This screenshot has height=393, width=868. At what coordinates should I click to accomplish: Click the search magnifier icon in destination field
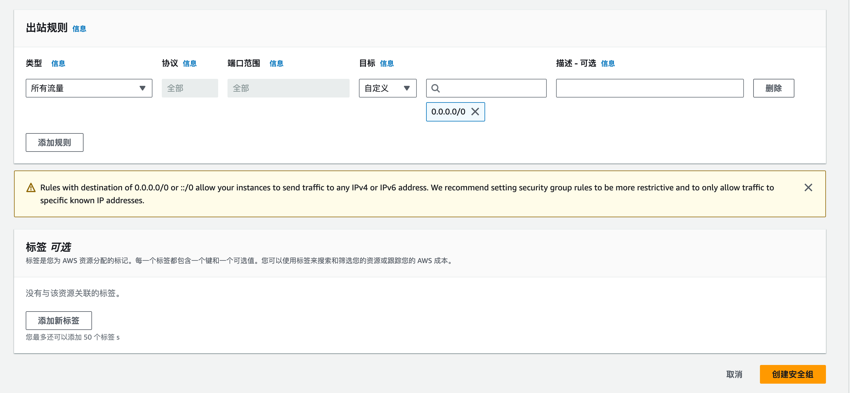[435, 88]
